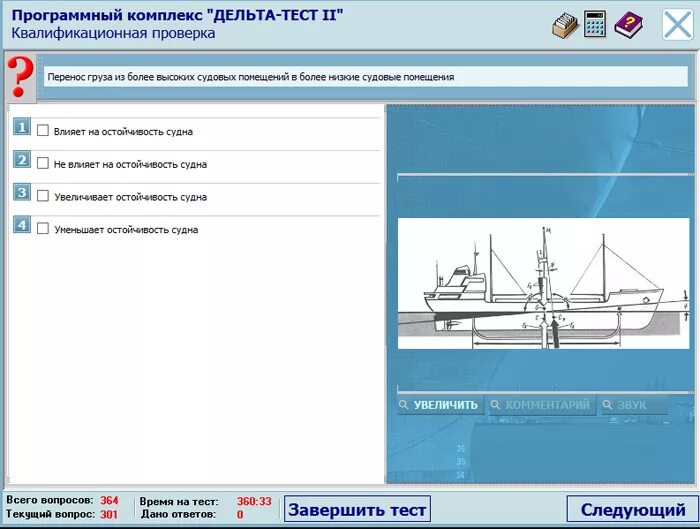Click the УВЕЛИЧИТЬ zoom button
Screen dimensions: 700x529
click(440, 405)
